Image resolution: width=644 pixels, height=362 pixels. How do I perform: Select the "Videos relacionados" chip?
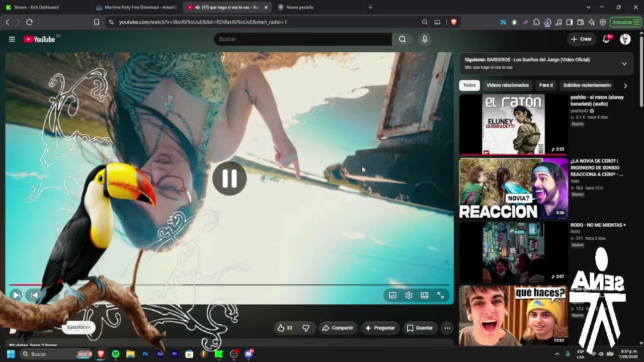[508, 85]
